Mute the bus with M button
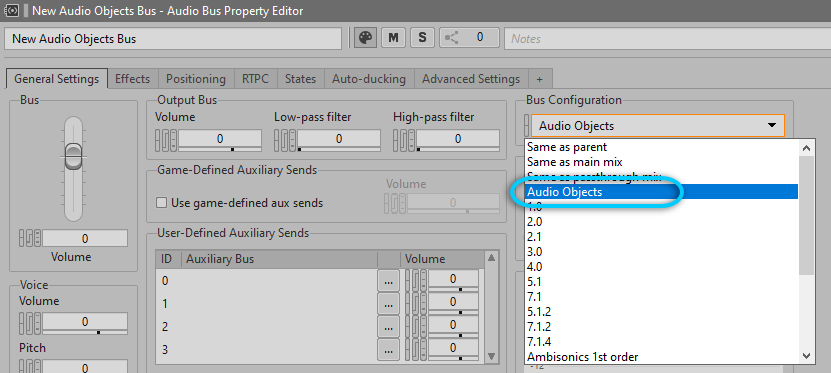The width and height of the screenshot is (831, 373). click(x=393, y=38)
